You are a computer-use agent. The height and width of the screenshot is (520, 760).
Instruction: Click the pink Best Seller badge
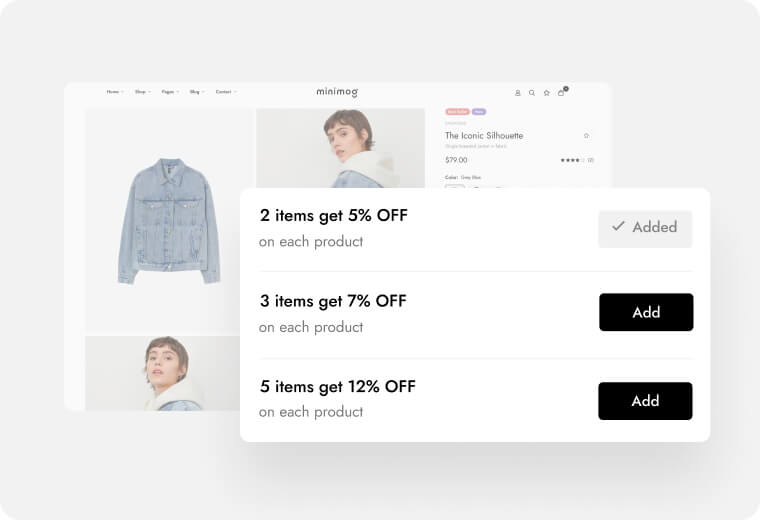tap(457, 111)
